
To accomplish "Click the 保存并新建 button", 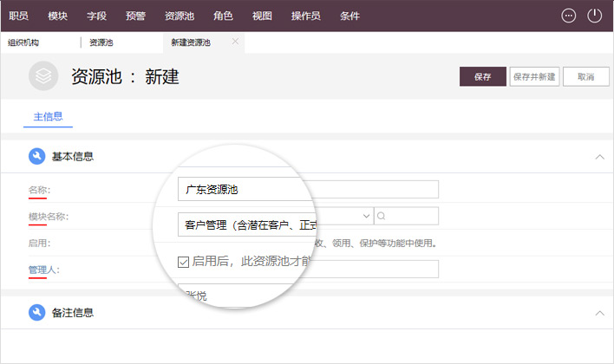I will [533, 76].
